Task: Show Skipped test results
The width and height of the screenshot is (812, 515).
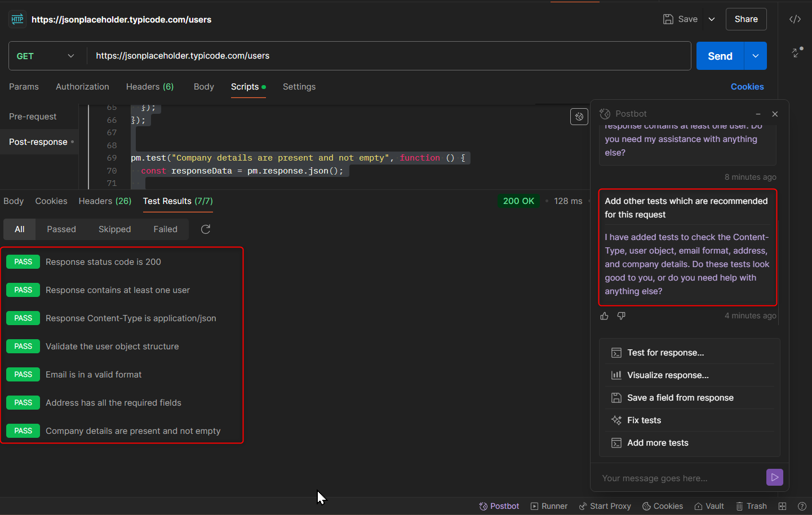Action: [x=114, y=229]
